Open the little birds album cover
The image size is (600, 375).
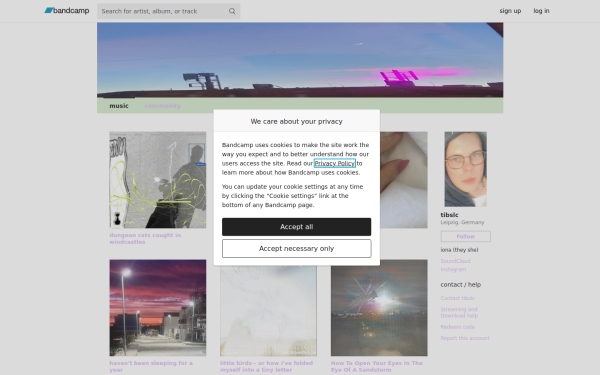(268, 311)
